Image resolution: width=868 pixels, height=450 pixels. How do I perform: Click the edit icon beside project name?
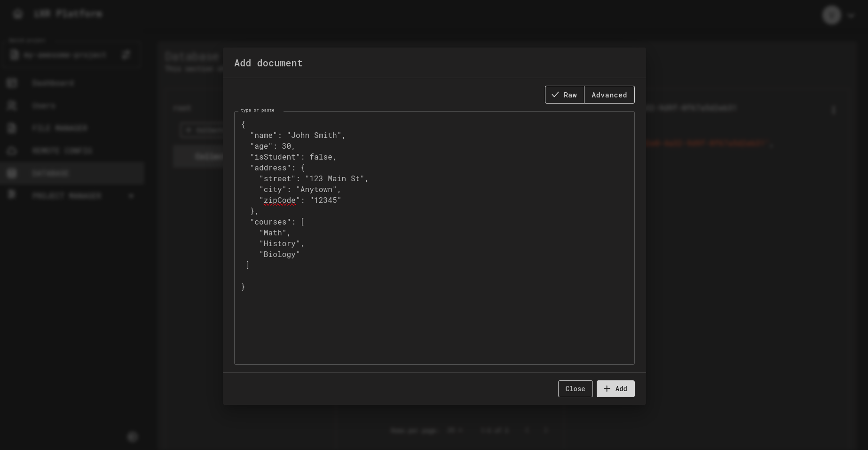pyautogui.click(x=126, y=55)
